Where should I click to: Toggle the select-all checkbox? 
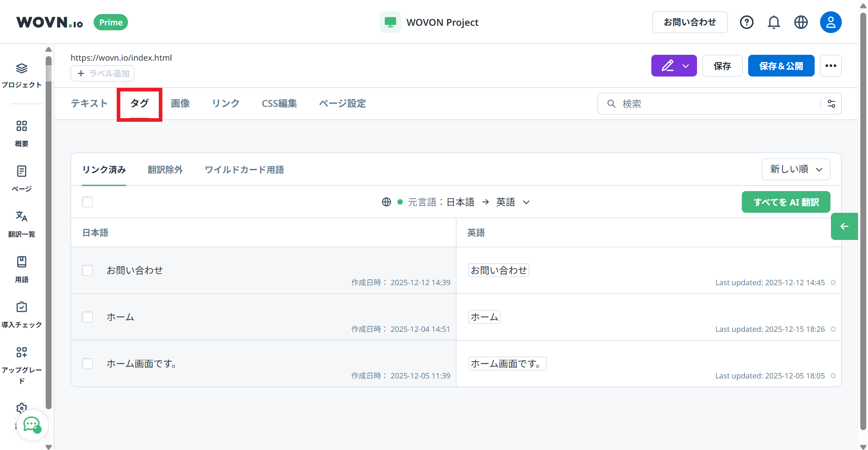click(x=87, y=202)
